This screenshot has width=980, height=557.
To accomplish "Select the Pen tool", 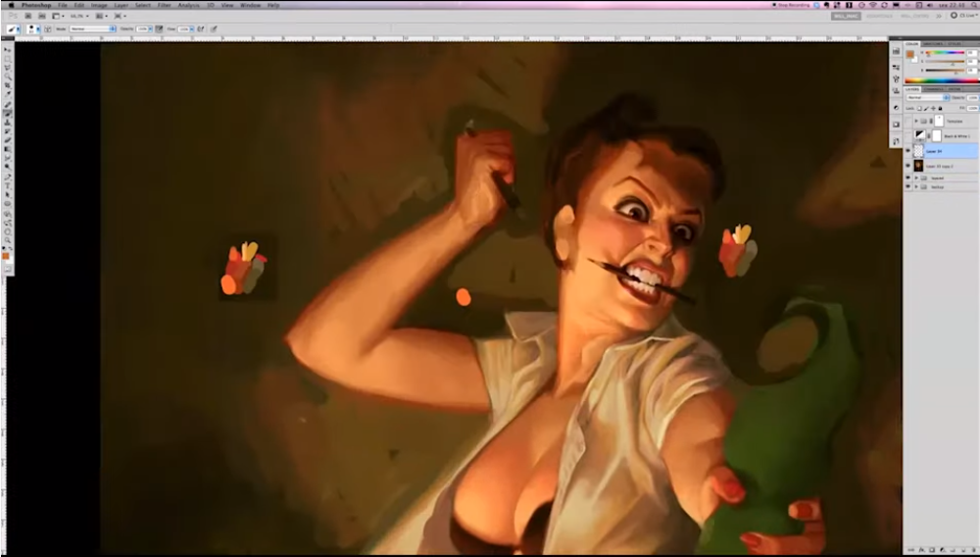I will coord(8,177).
